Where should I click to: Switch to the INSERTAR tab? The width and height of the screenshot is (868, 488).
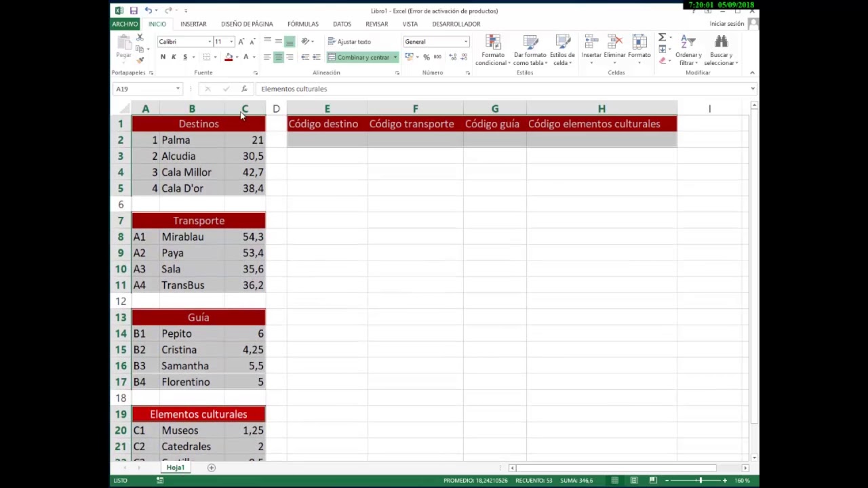[193, 24]
